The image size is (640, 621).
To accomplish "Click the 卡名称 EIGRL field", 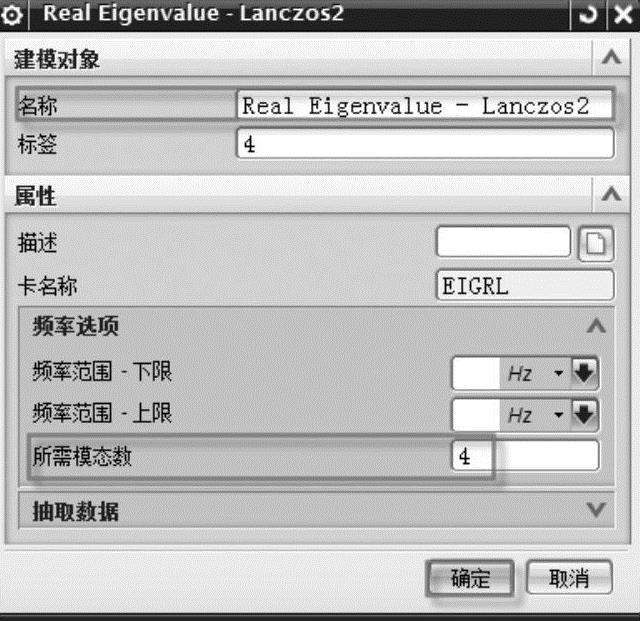I will click(525, 285).
